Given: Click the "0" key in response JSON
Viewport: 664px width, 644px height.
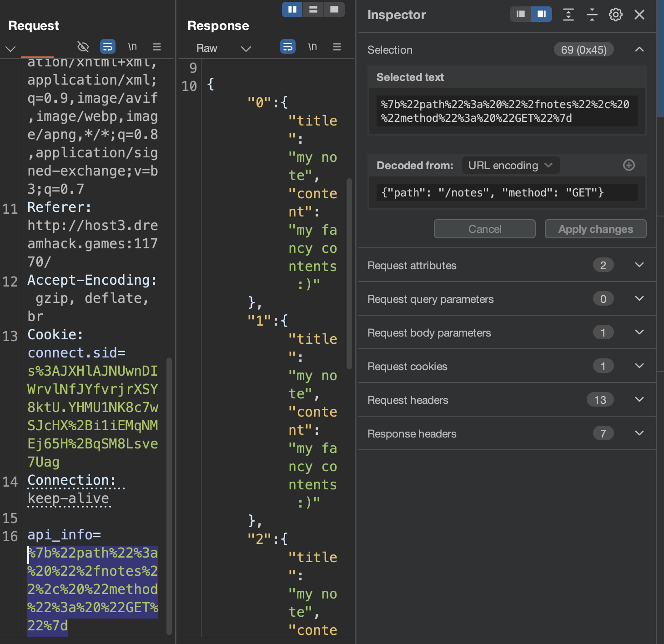Looking at the screenshot, I should point(260,102).
